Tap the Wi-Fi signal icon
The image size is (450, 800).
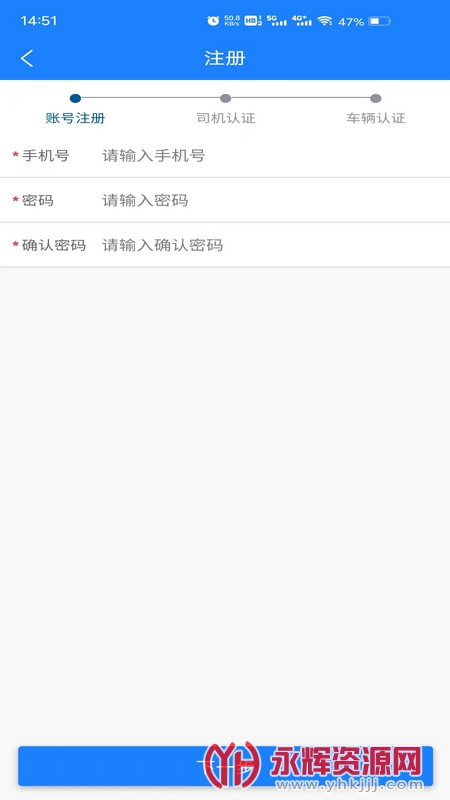pyautogui.click(x=324, y=21)
